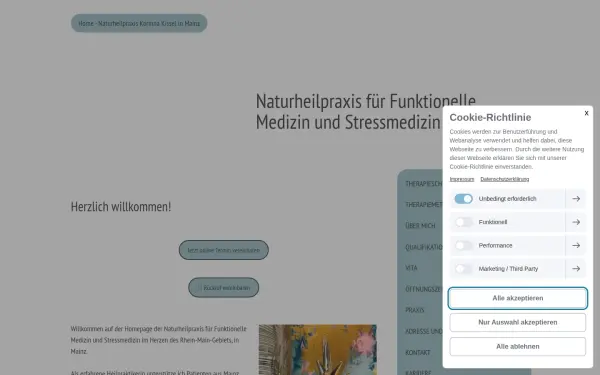
Task: Open the 'Über mich' menu item
Action: pos(420,226)
